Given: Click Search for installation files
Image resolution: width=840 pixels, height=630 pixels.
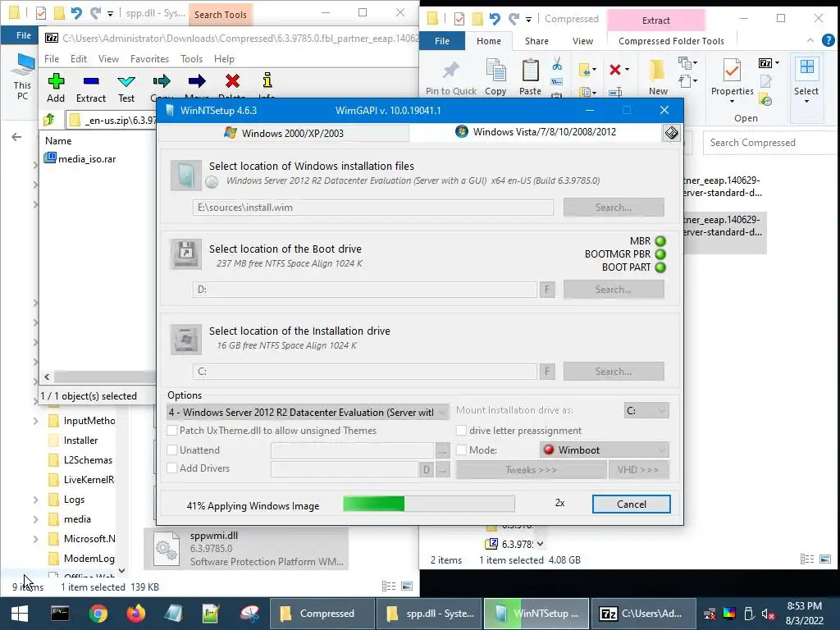Looking at the screenshot, I should click(x=614, y=208).
